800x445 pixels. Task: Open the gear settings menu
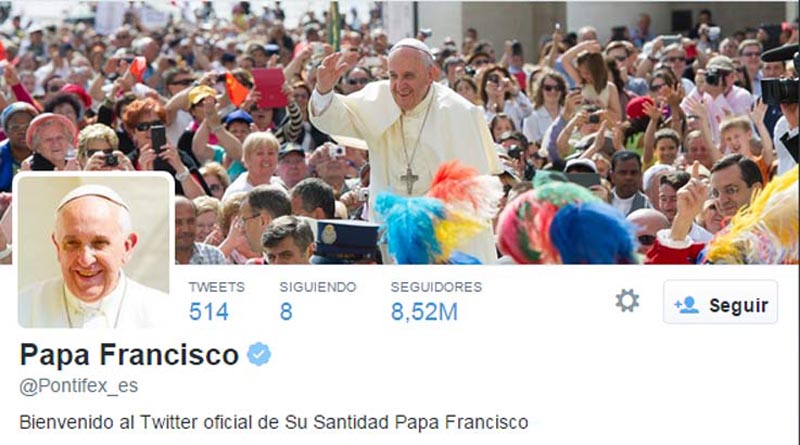click(x=627, y=301)
